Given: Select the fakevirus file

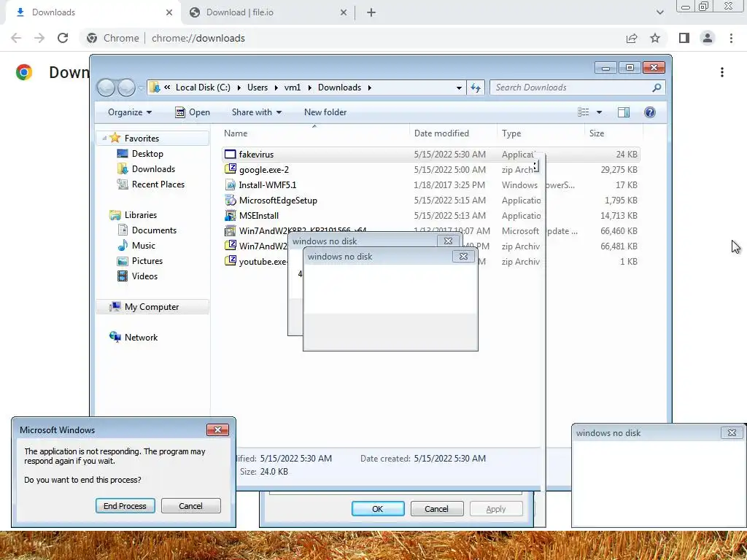Looking at the screenshot, I should coord(430,155).
